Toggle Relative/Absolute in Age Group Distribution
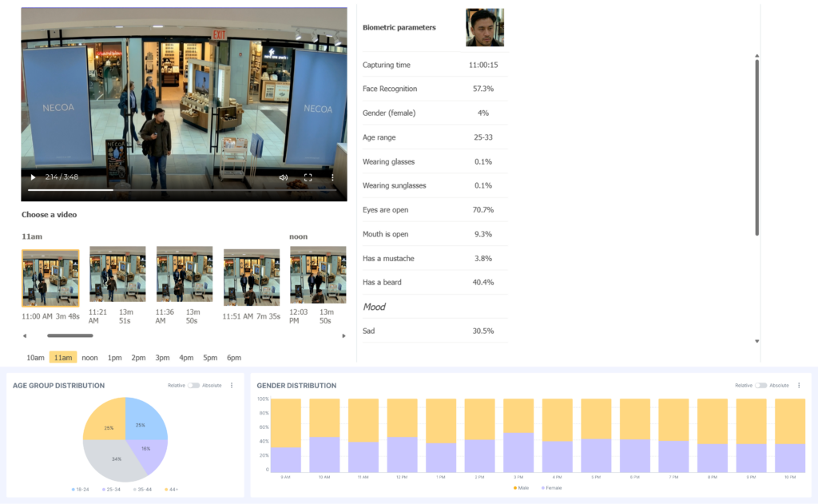The height and width of the screenshot is (504, 818). click(x=193, y=385)
